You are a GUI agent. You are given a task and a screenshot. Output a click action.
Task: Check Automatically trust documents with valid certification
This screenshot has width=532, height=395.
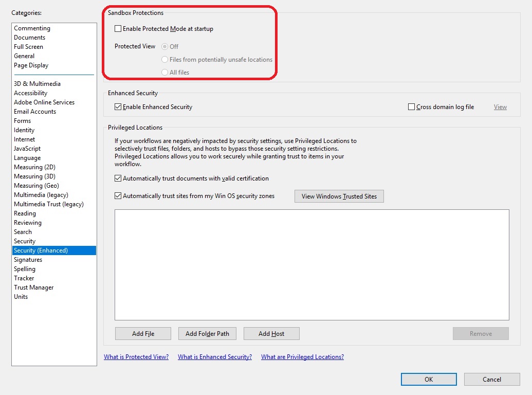[x=118, y=179]
